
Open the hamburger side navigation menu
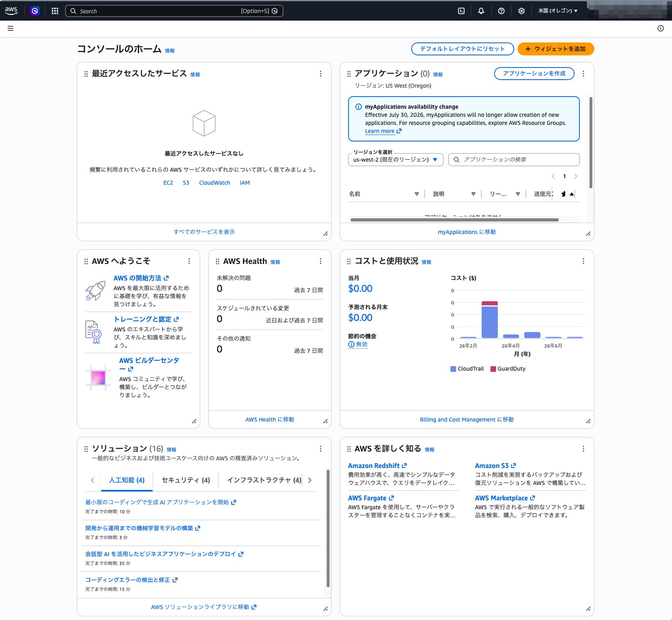pyautogui.click(x=11, y=28)
